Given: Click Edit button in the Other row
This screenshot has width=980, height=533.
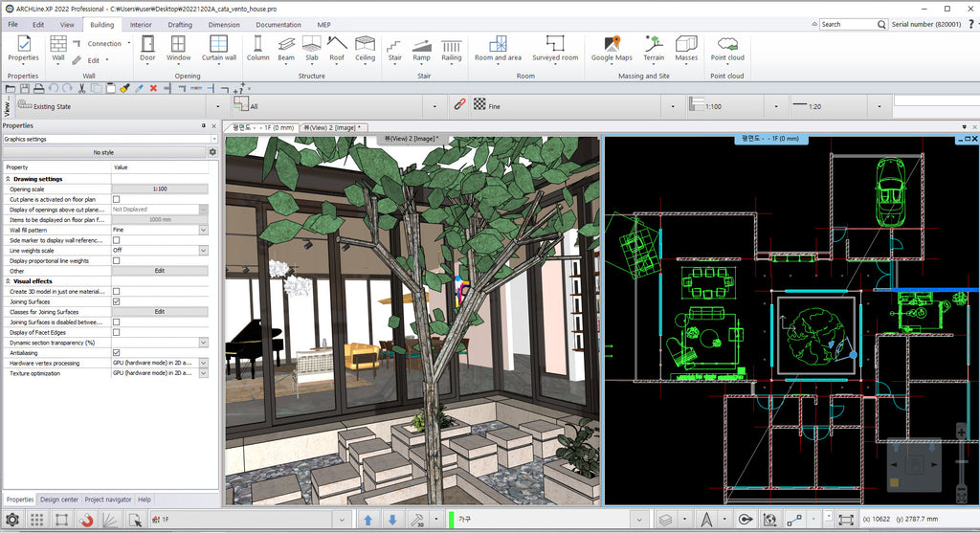Looking at the screenshot, I should coord(160,271).
